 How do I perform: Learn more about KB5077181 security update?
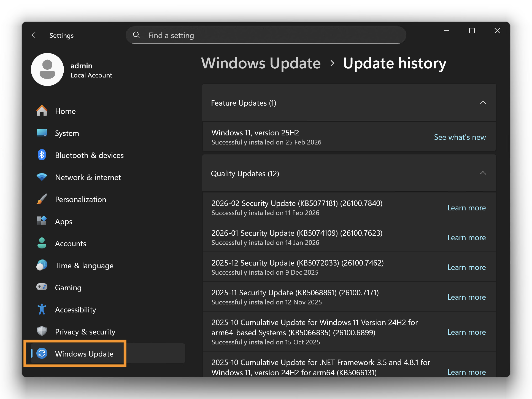(x=466, y=208)
